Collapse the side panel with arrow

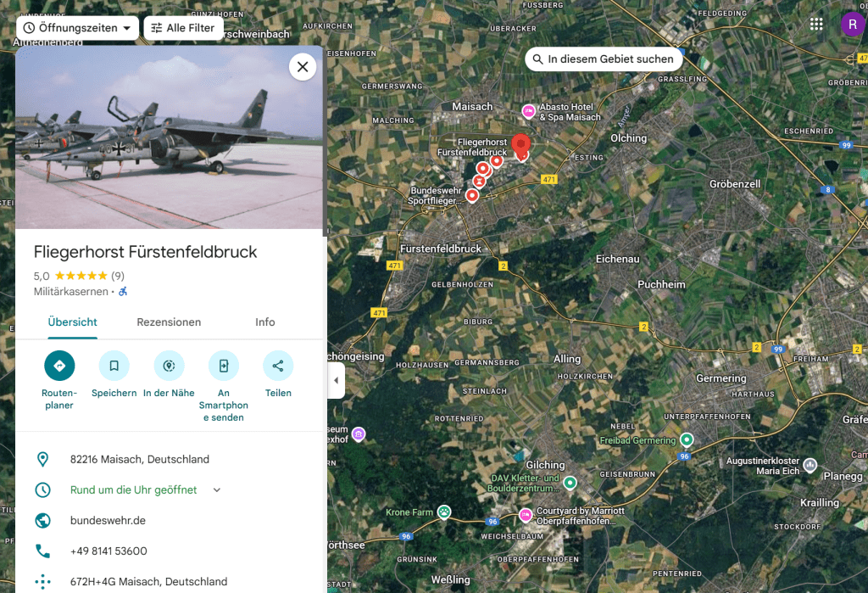pyautogui.click(x=336, y=380)
